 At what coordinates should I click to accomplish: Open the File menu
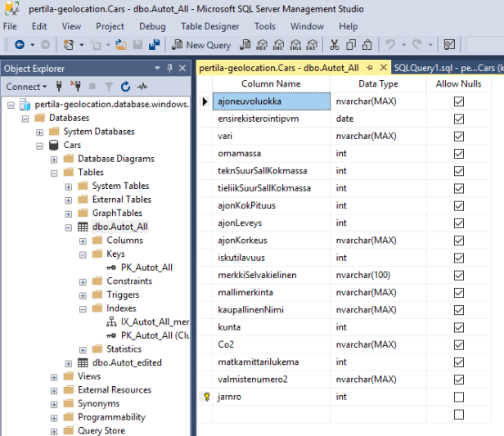pos(10,26)
